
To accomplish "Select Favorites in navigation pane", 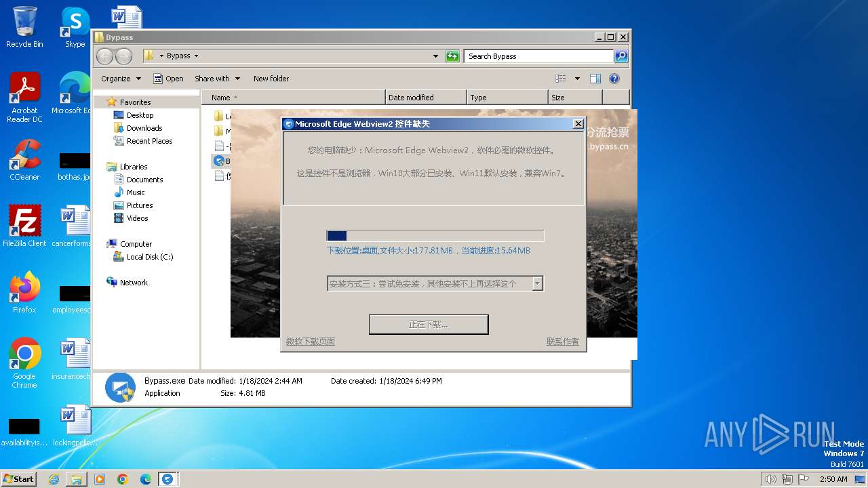I will pyautogui.click(x=135, y=102).
